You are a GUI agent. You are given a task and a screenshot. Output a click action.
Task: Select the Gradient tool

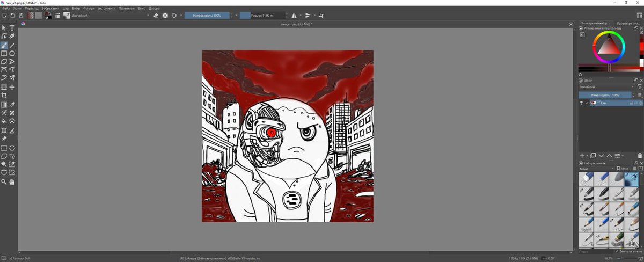4,105
